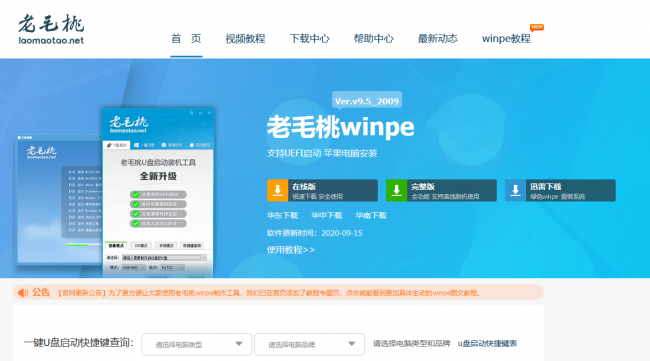
Task: Click the speaker icon beside 公告
Action: coord(23,293)
